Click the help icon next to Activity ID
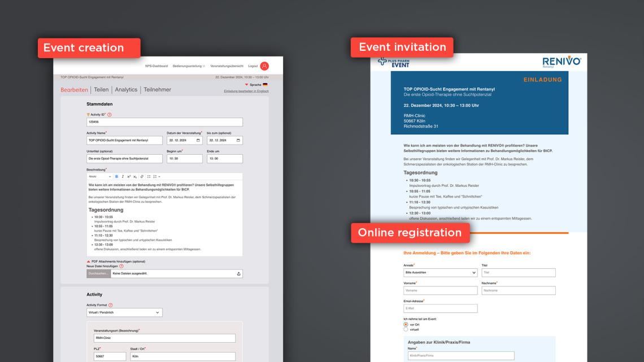Screen dimensions: 644x362 pos(109,115)
